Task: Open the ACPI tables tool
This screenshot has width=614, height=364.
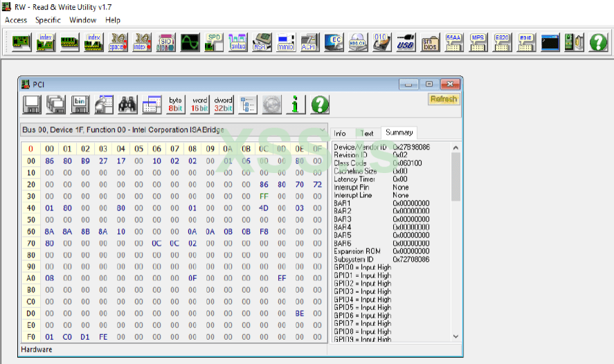Action: point(309,42)
